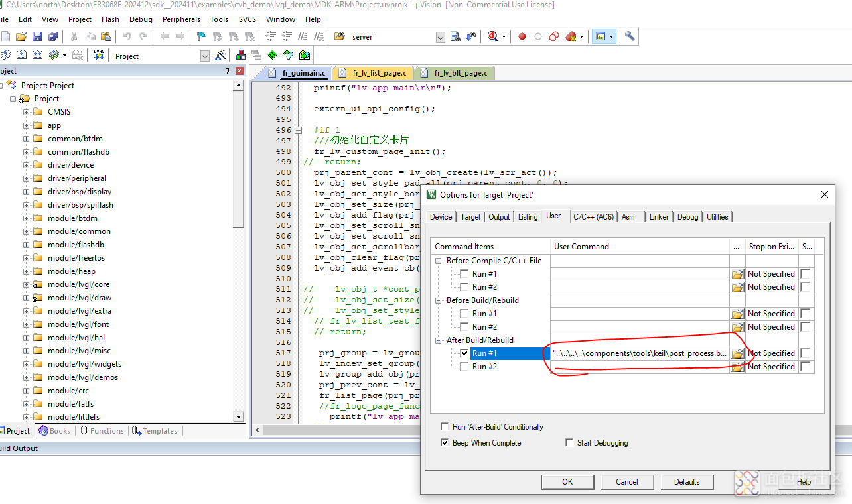Open Manage Run-Time Environment green diamond icon
852x504 pixels.
pos(272,55)
